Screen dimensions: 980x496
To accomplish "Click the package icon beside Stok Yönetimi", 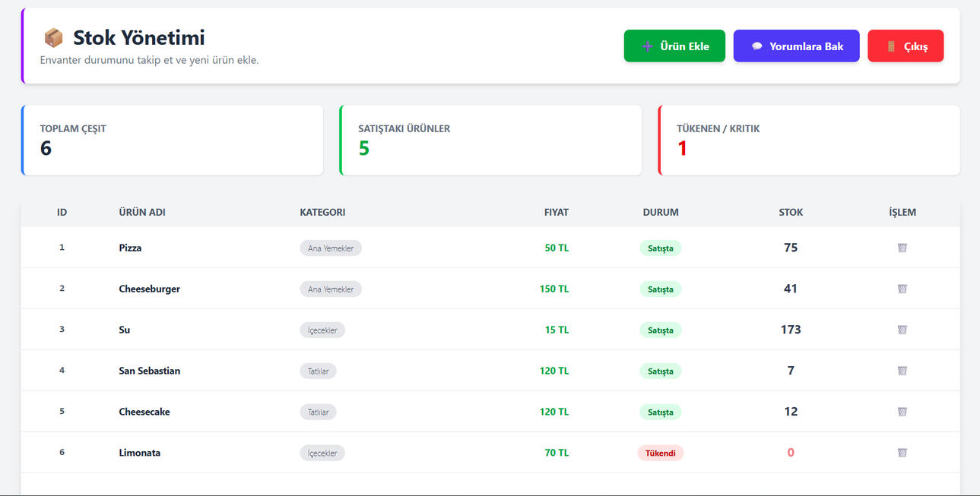I will (53, 38).
